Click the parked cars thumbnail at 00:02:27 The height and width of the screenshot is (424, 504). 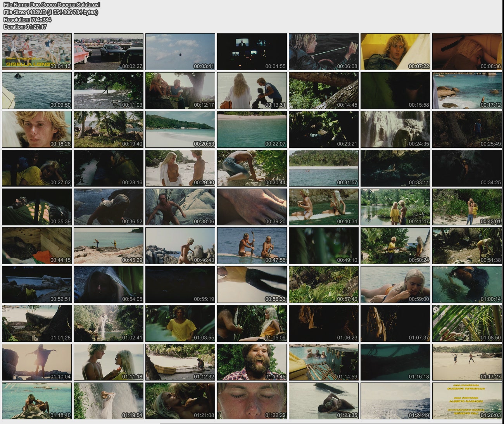109,52
